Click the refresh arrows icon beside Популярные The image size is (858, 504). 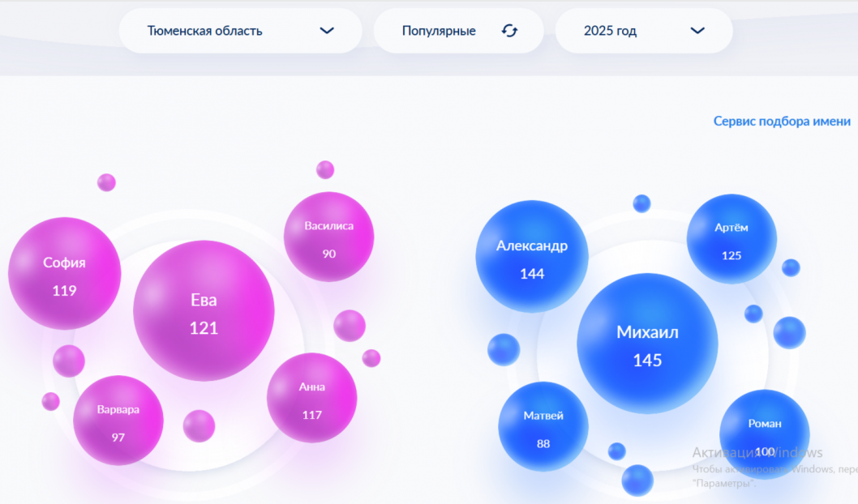[509, 31]
